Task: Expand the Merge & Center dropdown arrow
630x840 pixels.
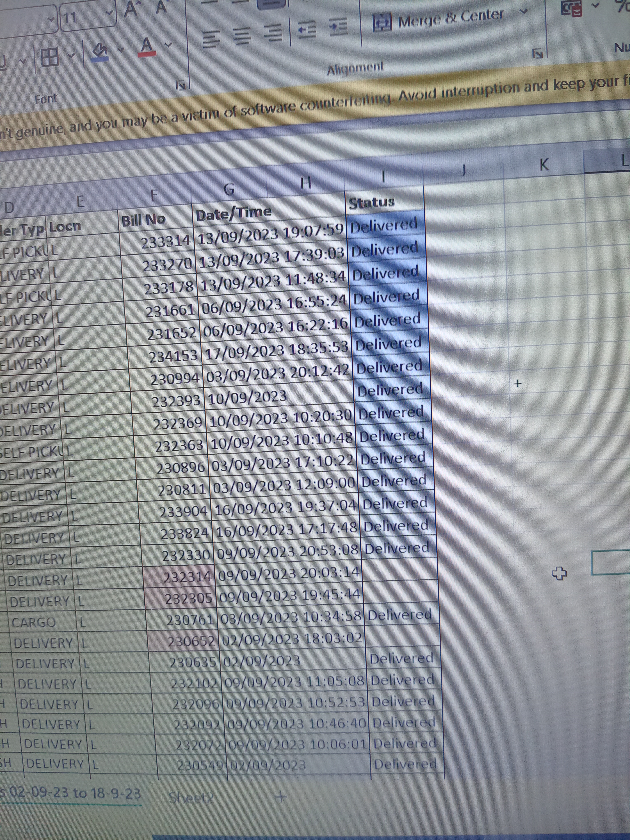Action: coord(524,12)
